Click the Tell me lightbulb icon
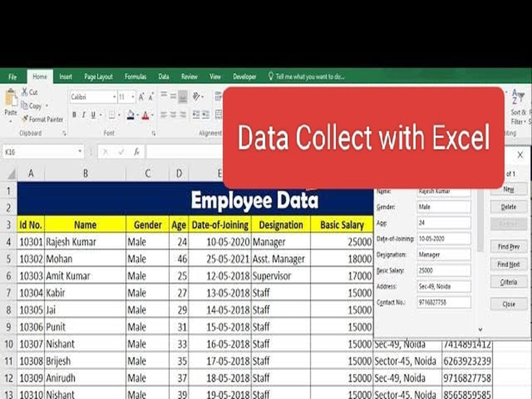This screenshot has height=399, width=532. (271, 76)
